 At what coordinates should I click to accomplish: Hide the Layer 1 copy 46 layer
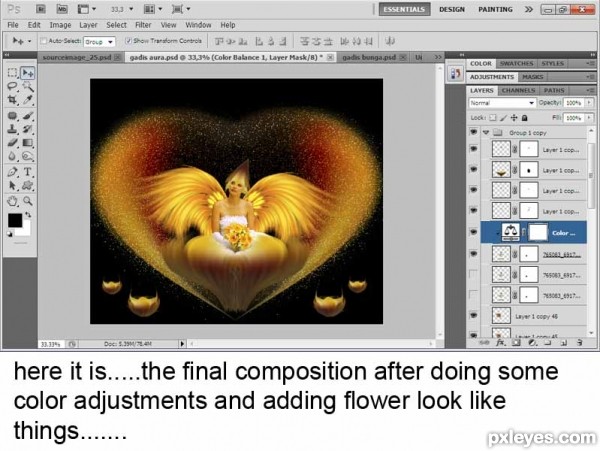click(473, 316)
